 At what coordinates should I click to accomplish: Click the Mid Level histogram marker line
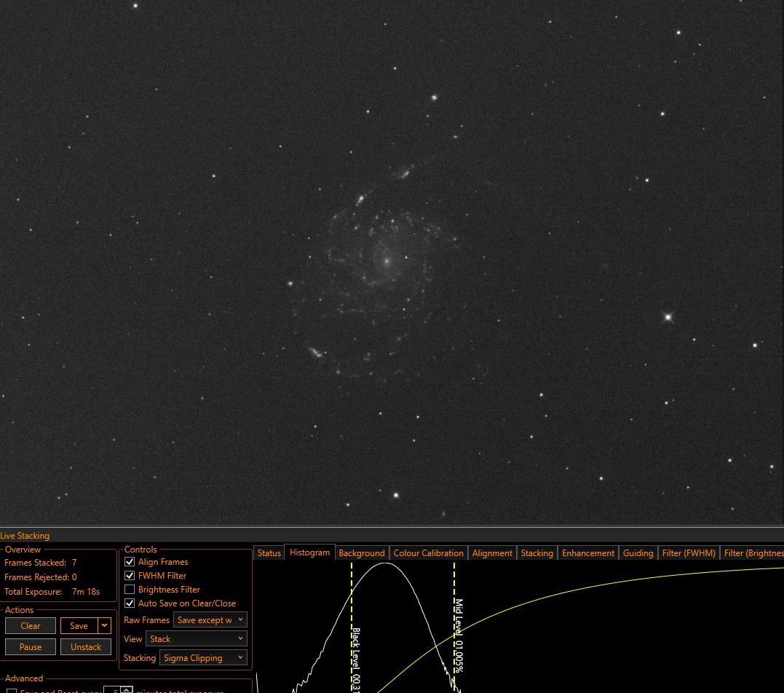tap(454, 625)
